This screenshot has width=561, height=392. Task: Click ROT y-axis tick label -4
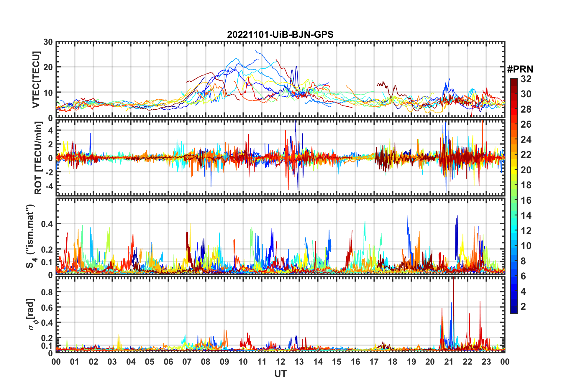[x=49, y=186]
